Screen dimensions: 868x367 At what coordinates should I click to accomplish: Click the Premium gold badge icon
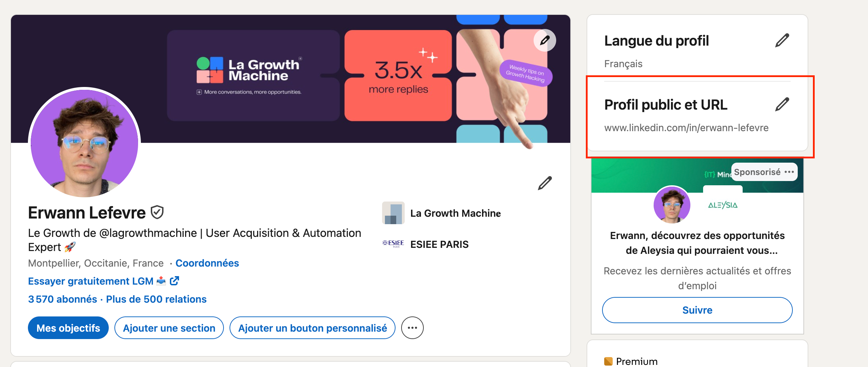[608, 361]
